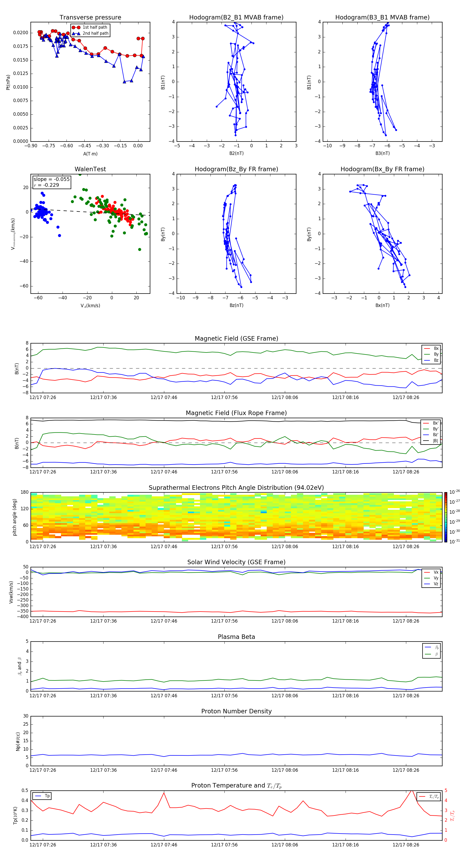Click the 'pitch angle (deg)' axis label

pyautogui.click(x=14, y=517)
